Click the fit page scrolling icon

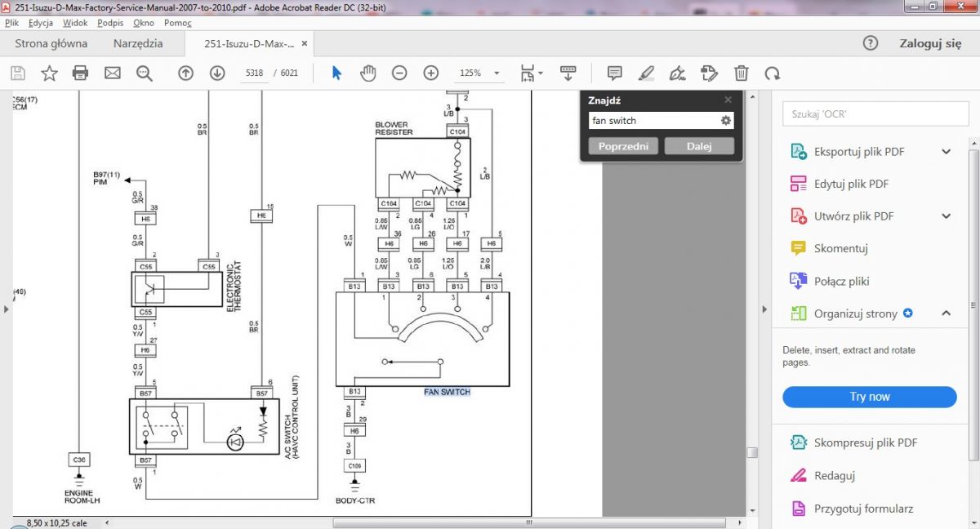(x=528, y=73)
